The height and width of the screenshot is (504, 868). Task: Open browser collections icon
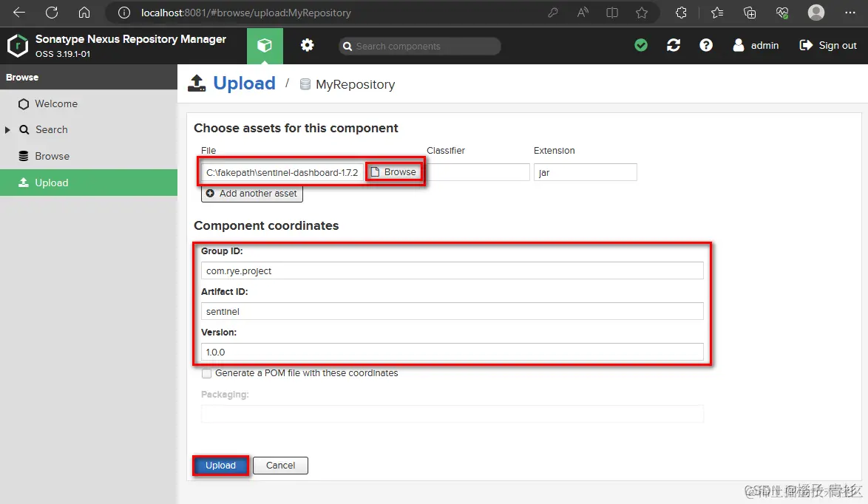(x=750, y=12)
